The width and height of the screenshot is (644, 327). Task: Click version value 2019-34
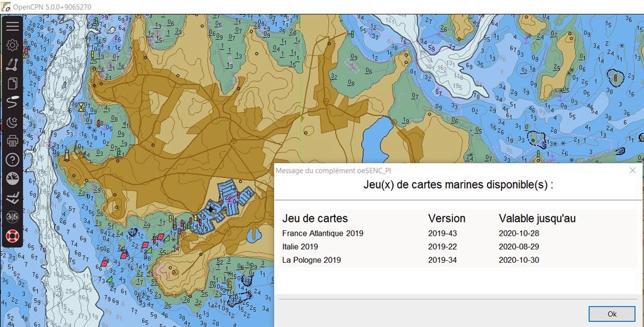442,260
